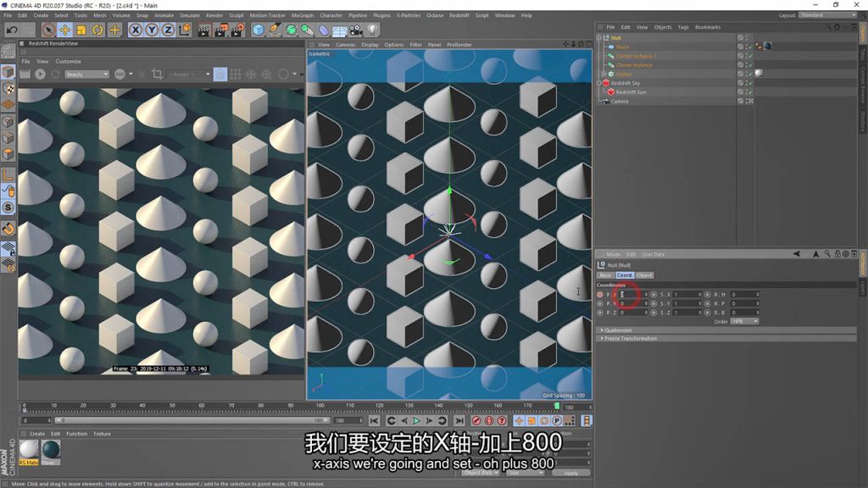Select Model mode cube icon
The height and width of the screenshot is (488, 868).
point(8,72)
